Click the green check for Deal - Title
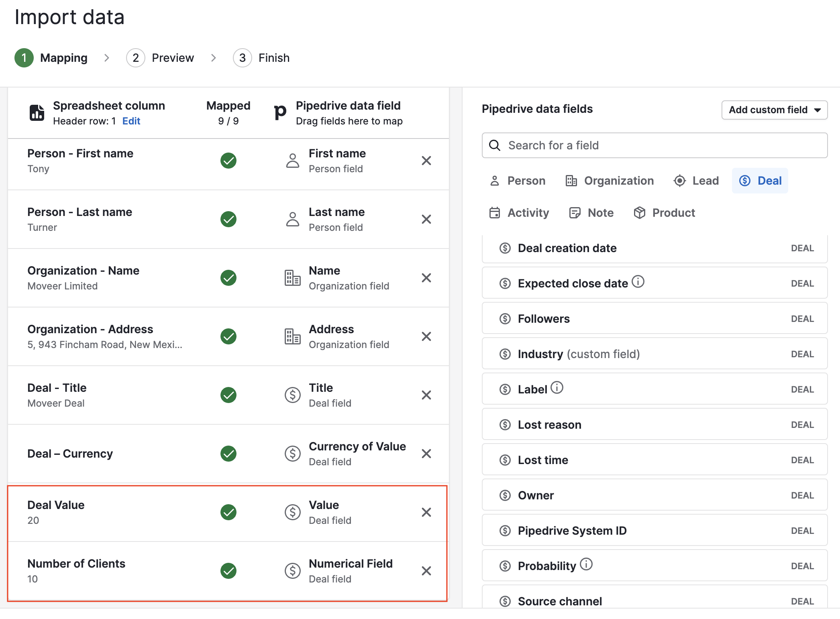The height and width of the screenshot is (619, 840). point(228,395)
